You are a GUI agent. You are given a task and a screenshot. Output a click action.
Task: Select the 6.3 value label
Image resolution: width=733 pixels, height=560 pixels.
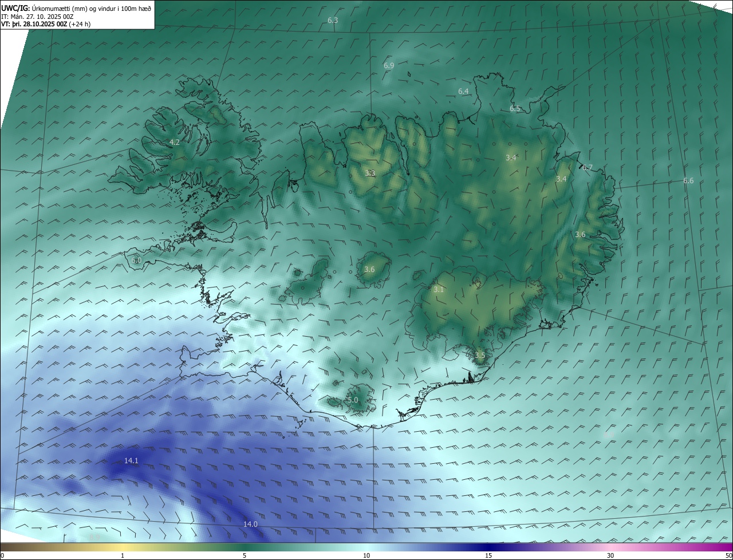[x=333, y=21]
